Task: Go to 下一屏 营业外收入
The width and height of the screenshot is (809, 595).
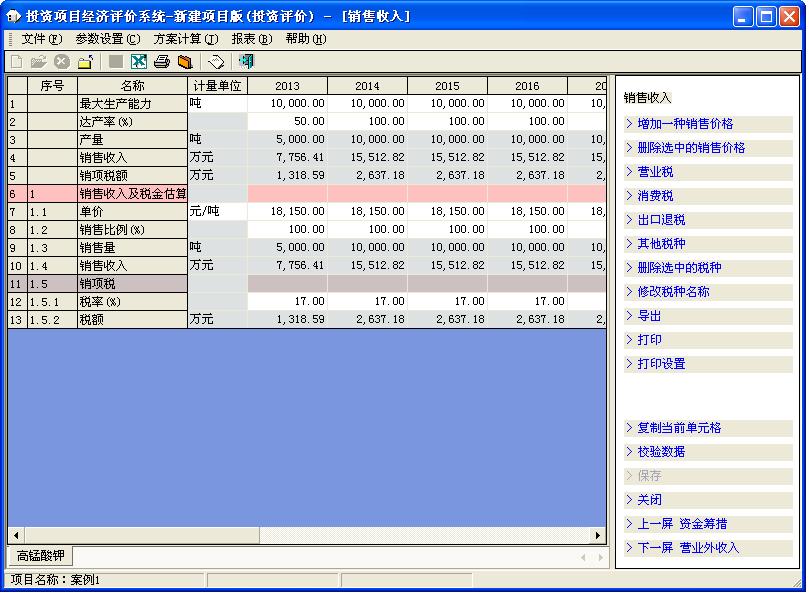Action: tap(688, 548)
